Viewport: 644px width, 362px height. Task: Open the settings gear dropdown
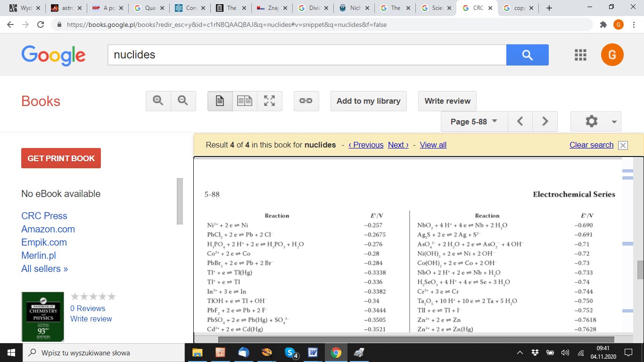tap(595, 122)
